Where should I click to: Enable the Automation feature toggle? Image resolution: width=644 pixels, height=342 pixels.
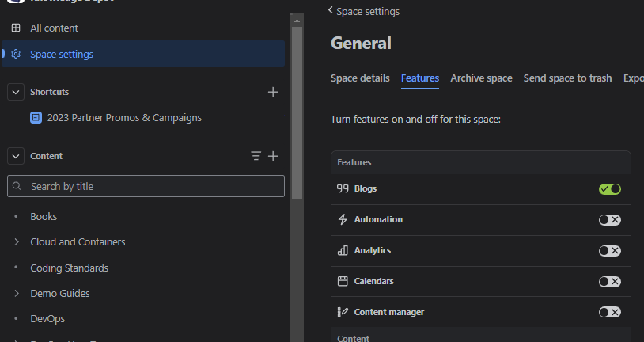[609, 219]
